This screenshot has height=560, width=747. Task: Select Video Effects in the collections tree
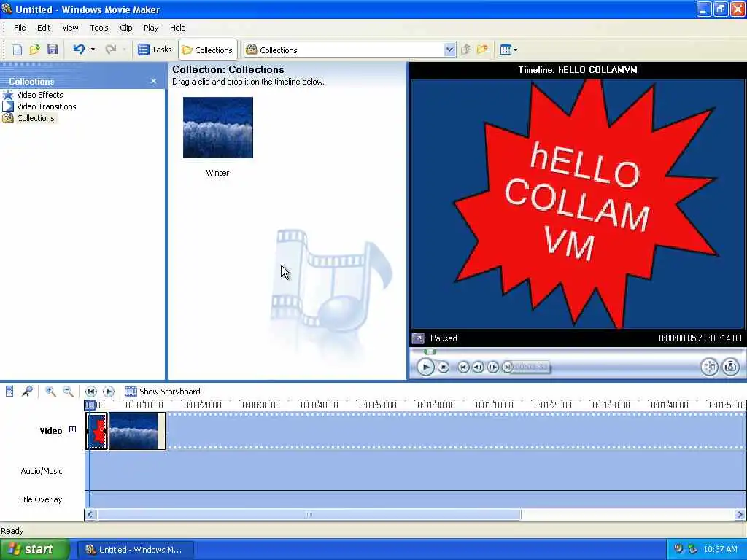40,95
